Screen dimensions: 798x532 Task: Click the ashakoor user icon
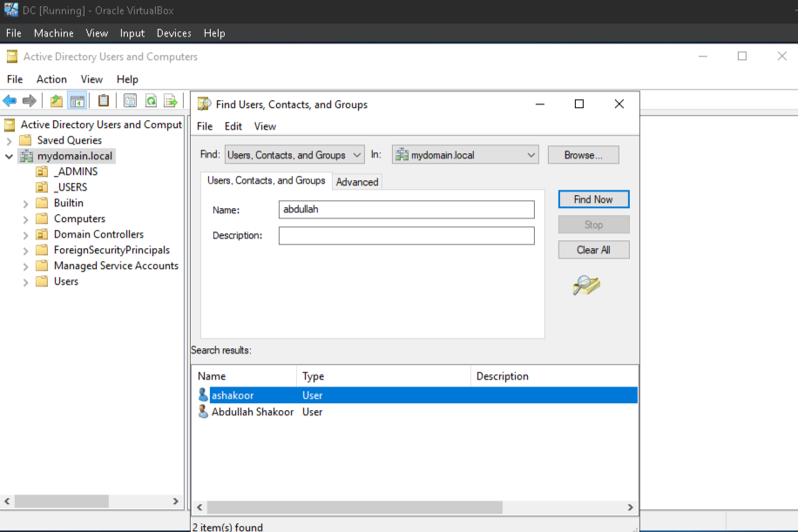(203, 394)
